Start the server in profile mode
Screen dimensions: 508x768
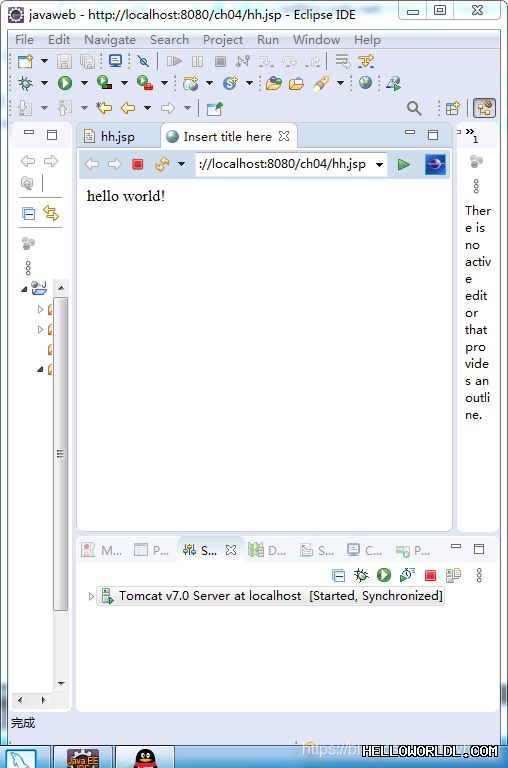click(407, 575)
